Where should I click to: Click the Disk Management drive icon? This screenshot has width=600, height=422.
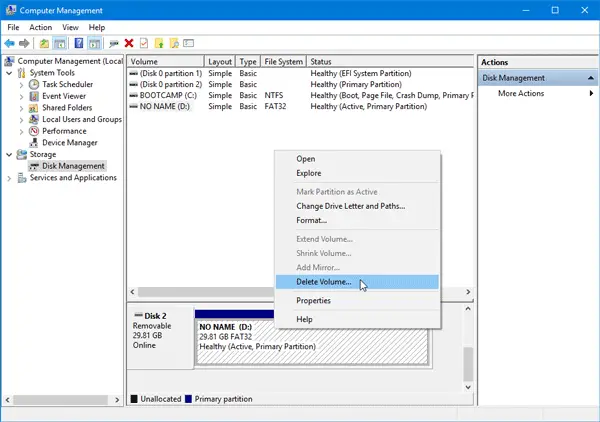34,166
